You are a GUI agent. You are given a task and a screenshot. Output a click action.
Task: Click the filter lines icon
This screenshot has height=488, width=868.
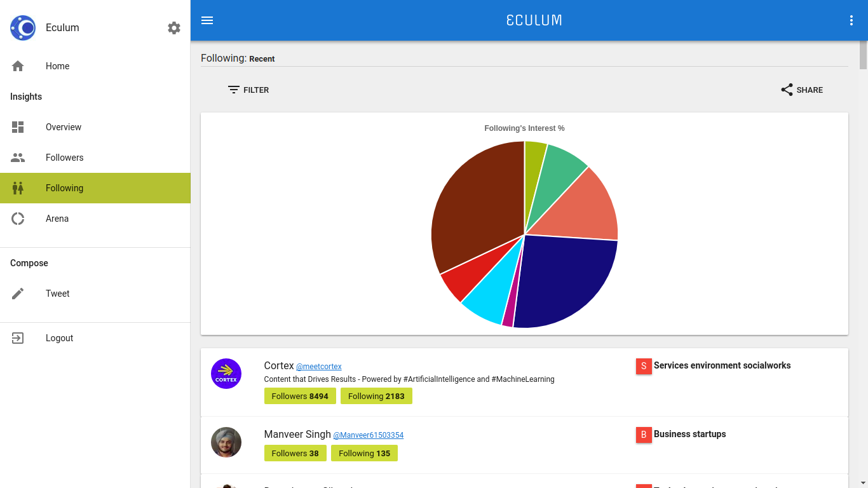click(234, 90)
